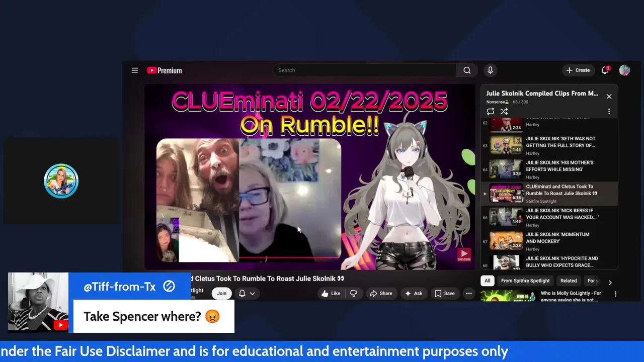Click the blocked icon next to @Tiff-from-Tx
The height and width of the screenshot is (362, 644).
point(169,287)
